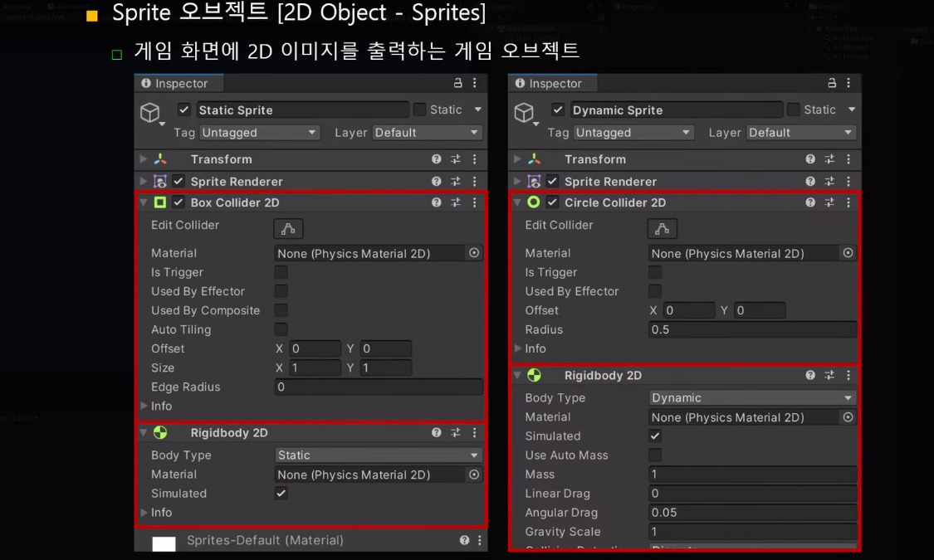Open presets for Static Sprite's Sprite Renderer
The width and height of the screenshot is (934, 560).
[456, 181]
